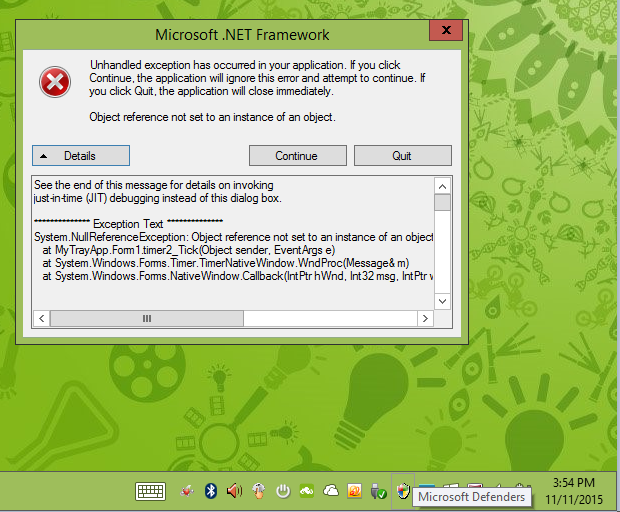Click the right arrow of the horizontal scrollbar
This screenshot has height=512, width=620.
(425, 319)
